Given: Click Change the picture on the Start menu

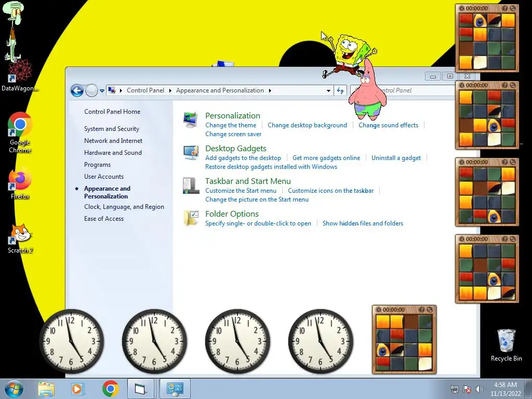Looking at the screenshot, I should coord(257,199).
